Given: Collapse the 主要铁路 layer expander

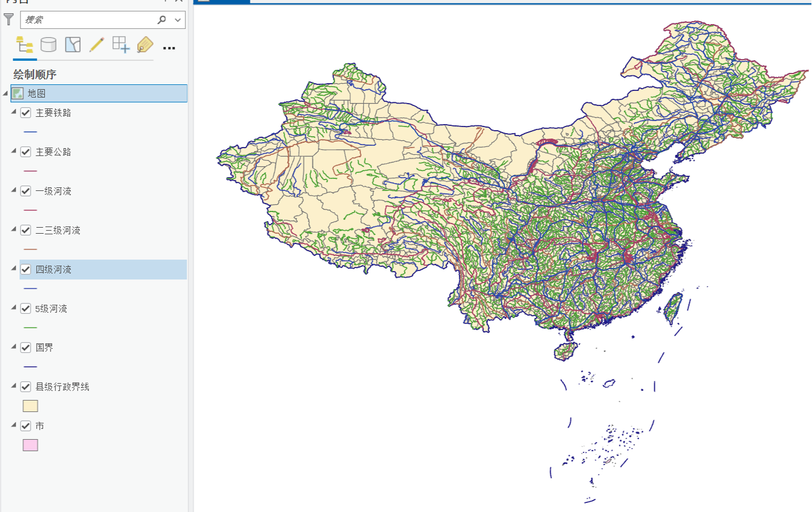Looking at the screenshot, I should coord(14,112).
